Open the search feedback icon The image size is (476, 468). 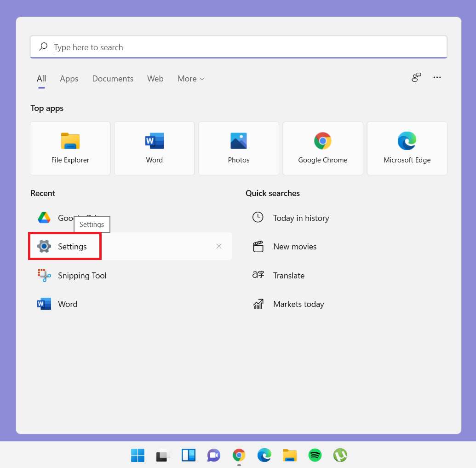point(416,77)
